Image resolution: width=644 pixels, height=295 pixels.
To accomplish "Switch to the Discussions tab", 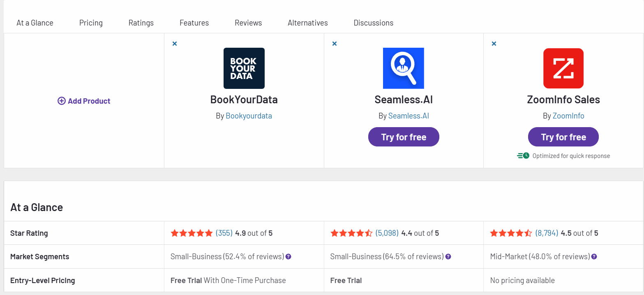I will (x=374, y=23).
